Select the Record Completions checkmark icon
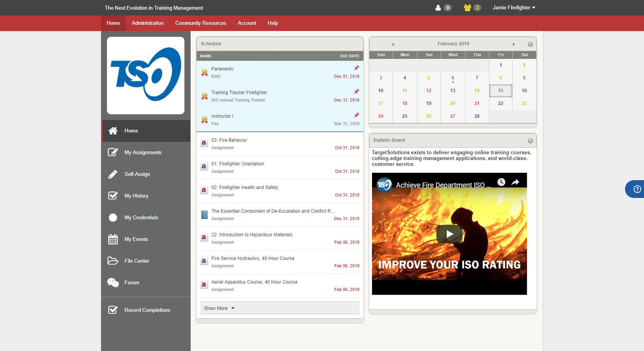Screen dimensions: 644x351 [x=113, y=310]
